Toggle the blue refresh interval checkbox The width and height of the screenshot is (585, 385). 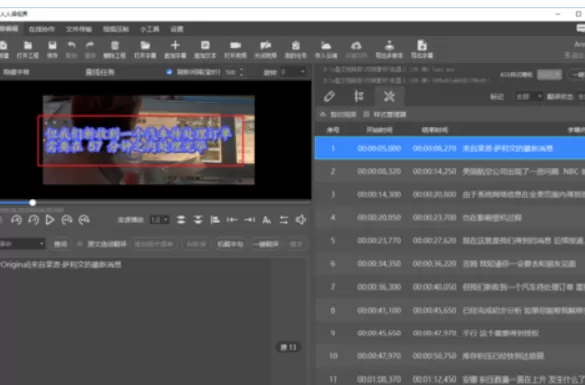pyautogui.click(x=169, y=72)
